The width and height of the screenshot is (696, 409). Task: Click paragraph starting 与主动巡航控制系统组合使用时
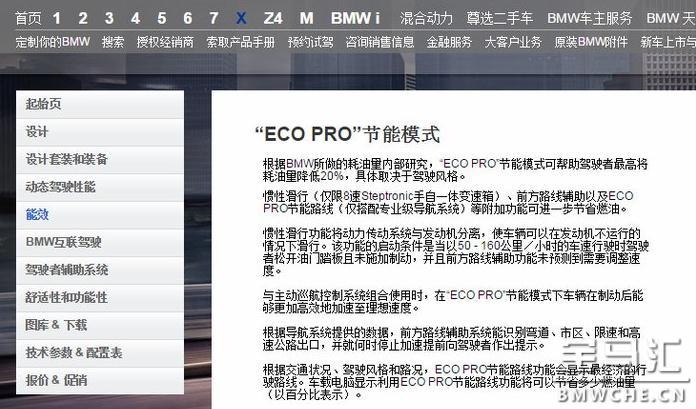[x=453, y=301]
